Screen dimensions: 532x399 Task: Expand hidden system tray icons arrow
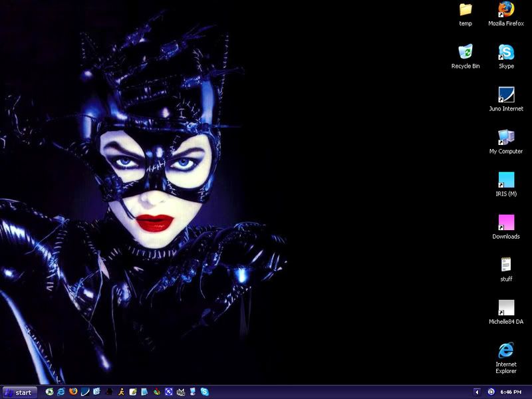pos(477,392)
